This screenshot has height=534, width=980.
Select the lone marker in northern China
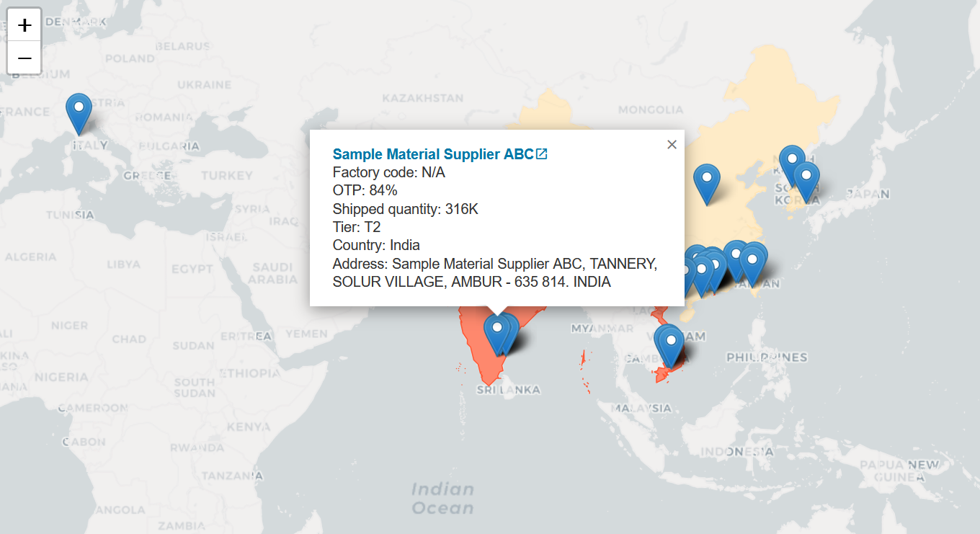(x=706, y=182)
